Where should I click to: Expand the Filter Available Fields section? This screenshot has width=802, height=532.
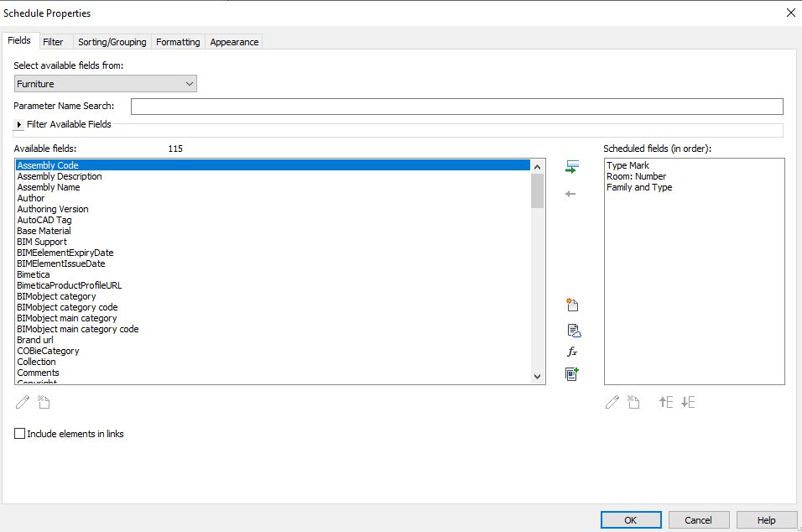pyautogui.click(x=19, y=124)
